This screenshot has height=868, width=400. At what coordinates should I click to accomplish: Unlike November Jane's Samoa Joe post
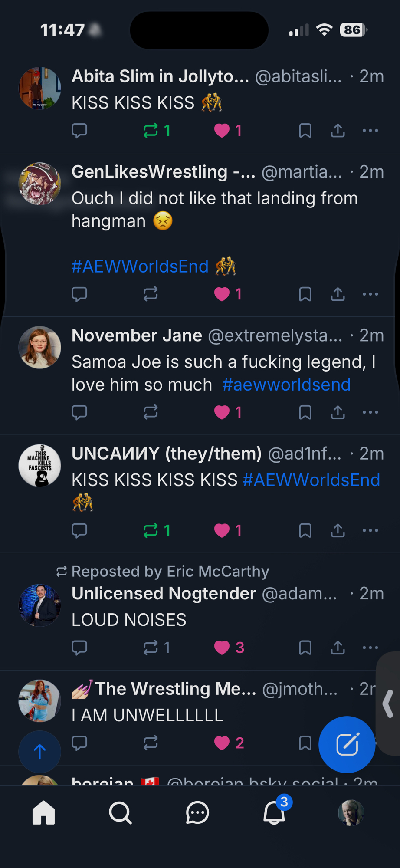point(222,412)
